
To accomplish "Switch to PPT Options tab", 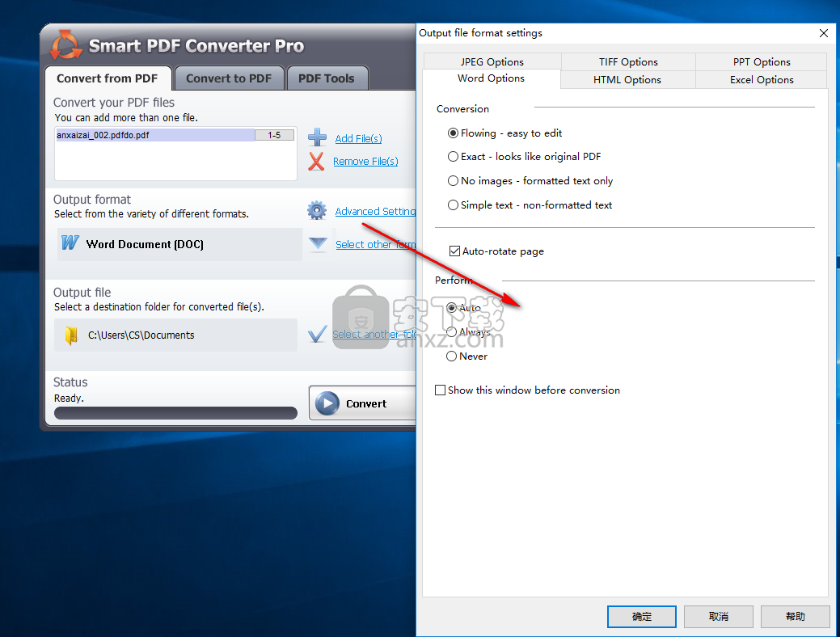I will [x=762, y=61].
